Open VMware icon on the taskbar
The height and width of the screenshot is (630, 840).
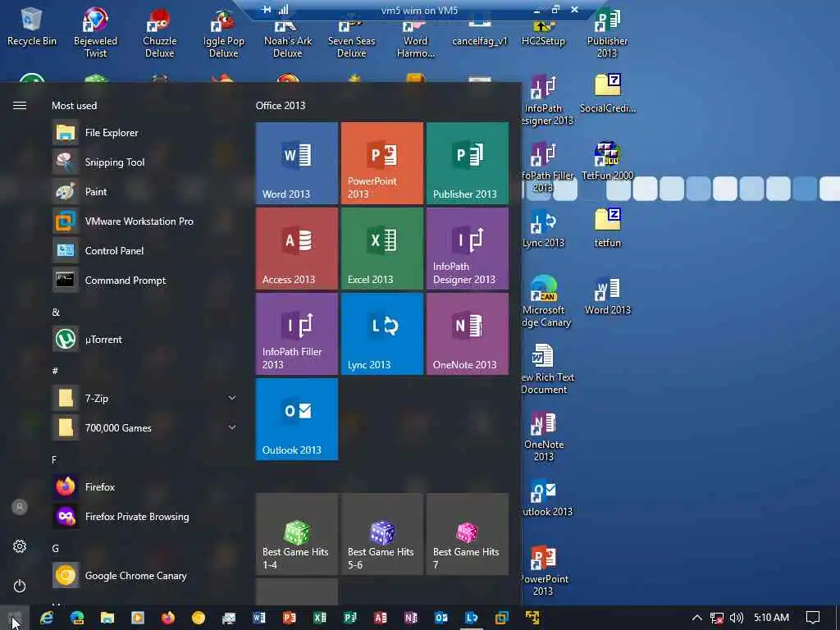502,618
